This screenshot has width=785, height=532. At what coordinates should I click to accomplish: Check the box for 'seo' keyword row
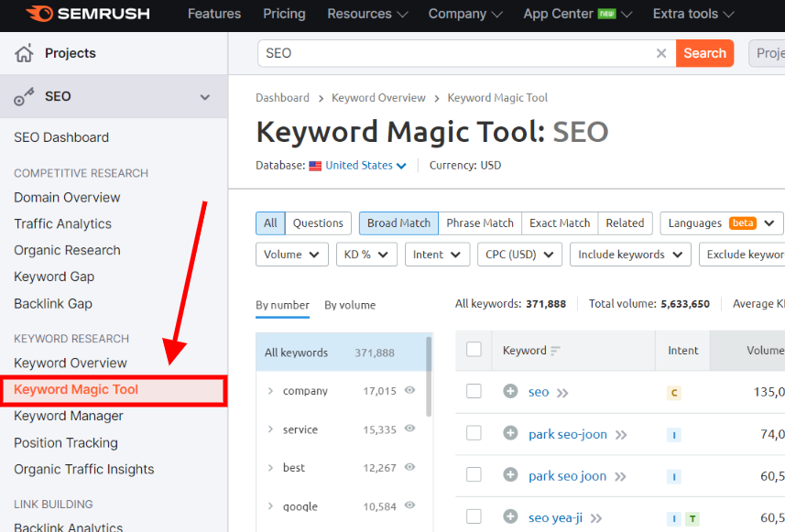point(474,391)
